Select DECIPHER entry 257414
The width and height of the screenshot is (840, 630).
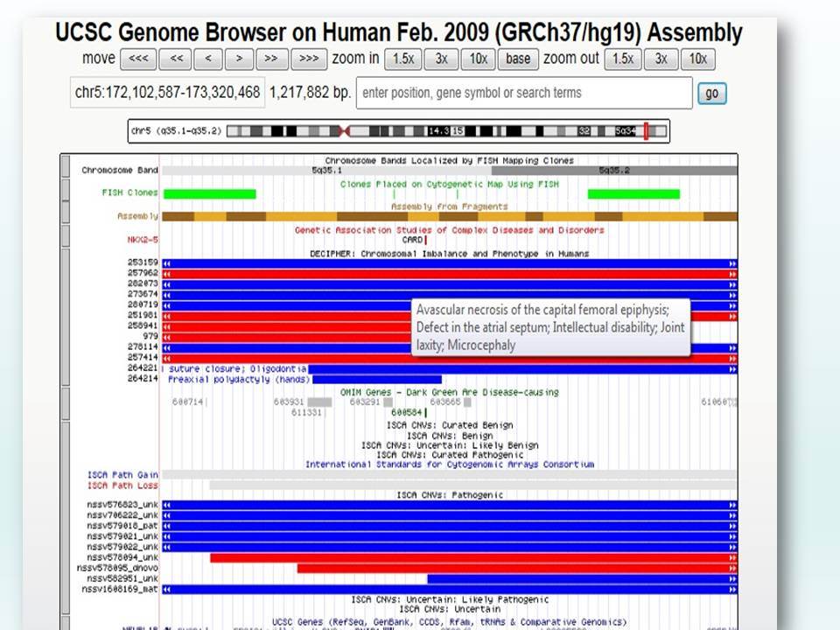(x=450, y=359)
